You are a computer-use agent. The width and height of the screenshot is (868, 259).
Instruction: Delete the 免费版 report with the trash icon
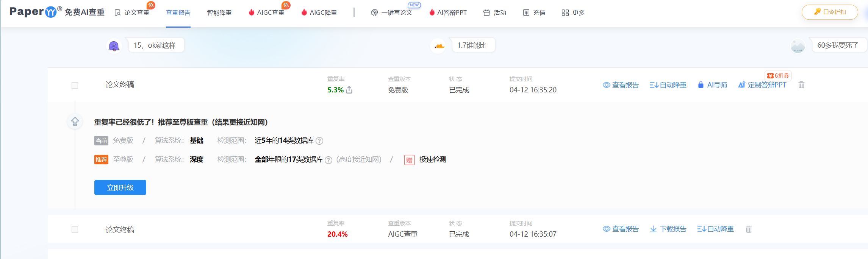(801, 85)
